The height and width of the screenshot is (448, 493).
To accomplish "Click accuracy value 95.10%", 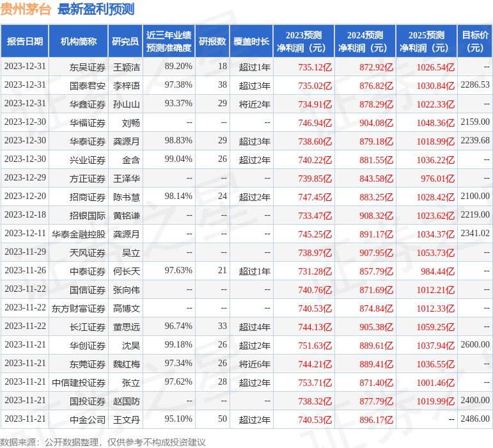I will click(178, 419).
